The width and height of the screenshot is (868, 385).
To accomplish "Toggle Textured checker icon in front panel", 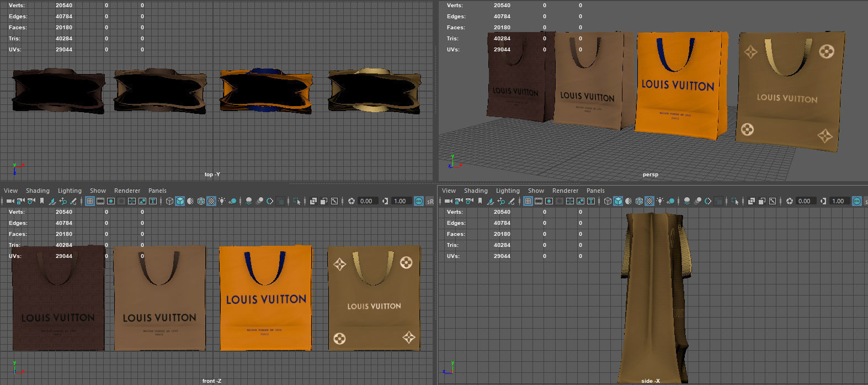I will (x=211, y=201).
